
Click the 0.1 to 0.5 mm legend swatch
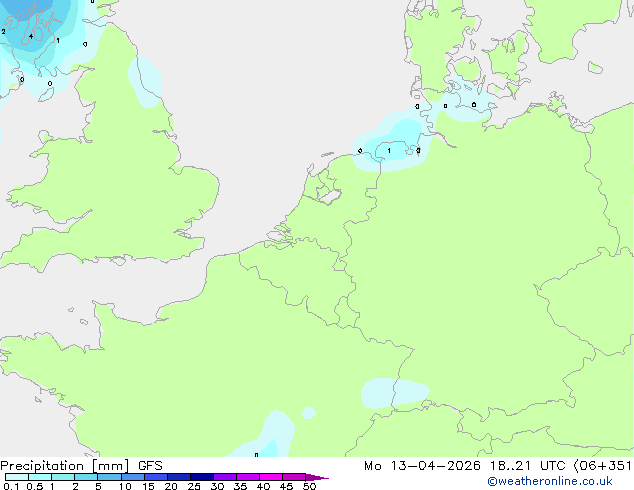click(17, 477)
